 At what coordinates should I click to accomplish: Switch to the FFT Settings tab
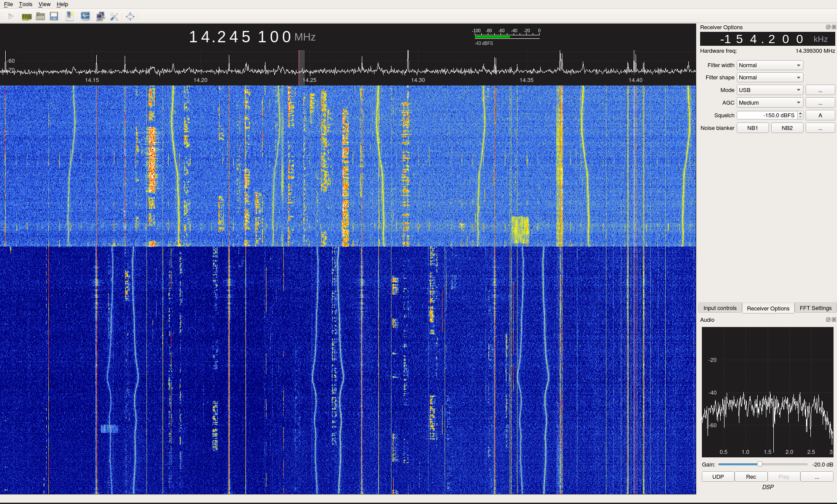click(x=815, y=308)
